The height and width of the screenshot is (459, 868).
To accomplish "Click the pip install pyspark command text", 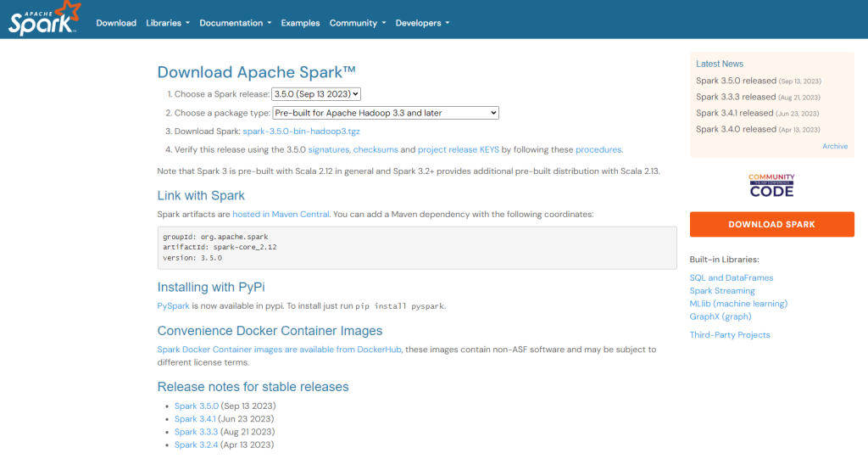I will [399, 306].
